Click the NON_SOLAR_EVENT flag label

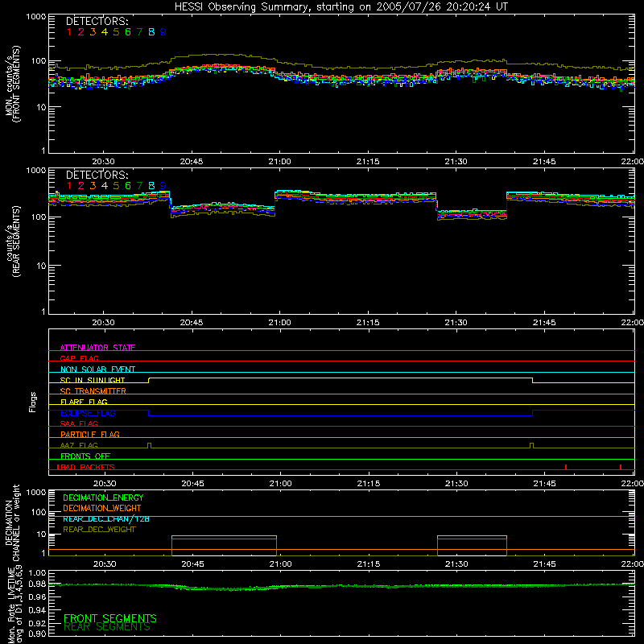click(x=97, y=369)
